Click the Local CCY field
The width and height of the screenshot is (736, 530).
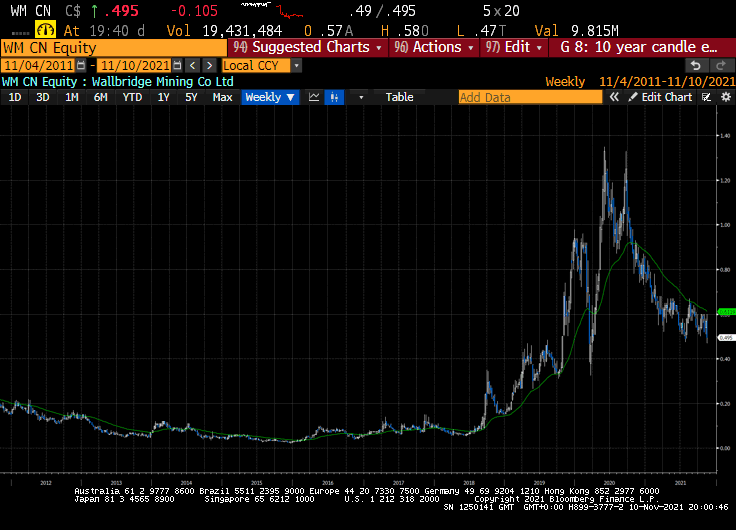pos(256,66)
